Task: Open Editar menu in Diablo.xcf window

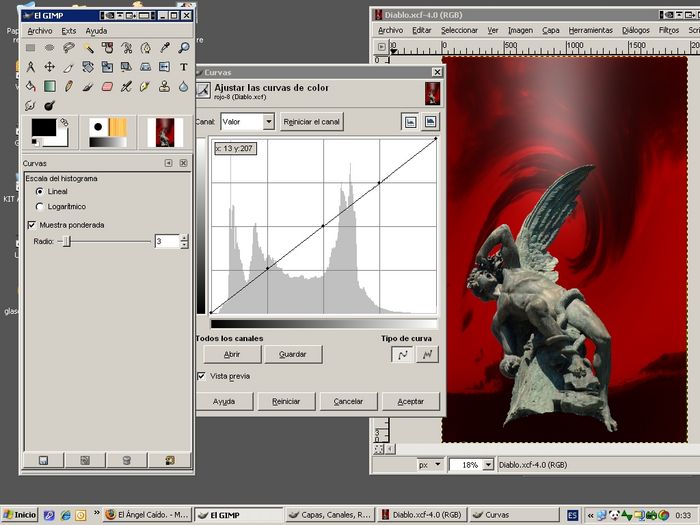Action: point(421,30)
